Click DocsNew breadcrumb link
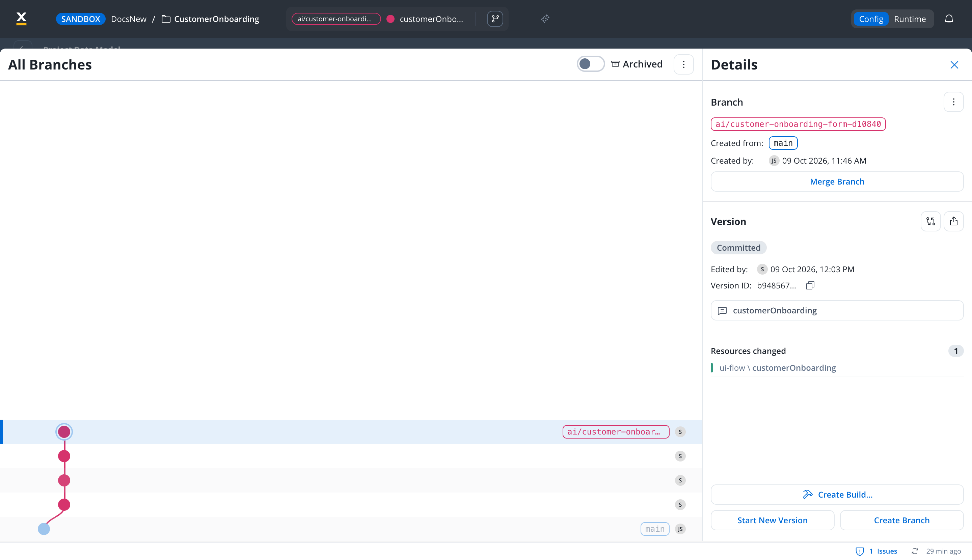 tap(129, 19)
